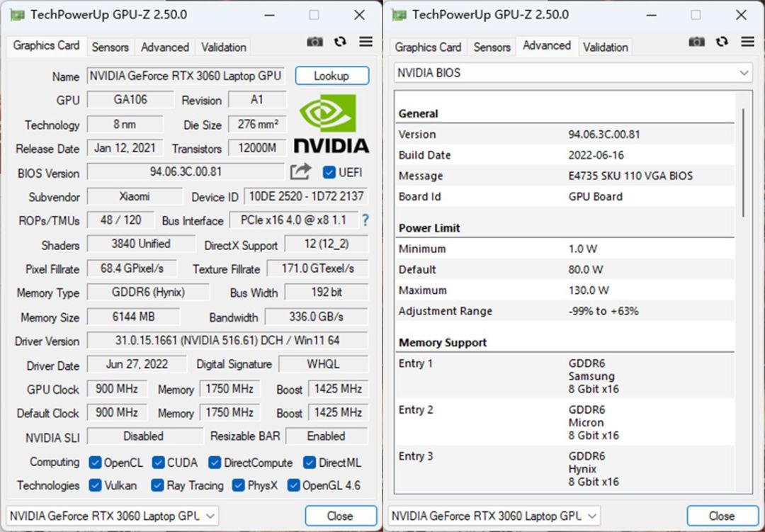The width and height of the screenshot is (765, 532).
Task: Select Graphics Card tab in left window
Action: pyautogui.click(x=46, y=46)
